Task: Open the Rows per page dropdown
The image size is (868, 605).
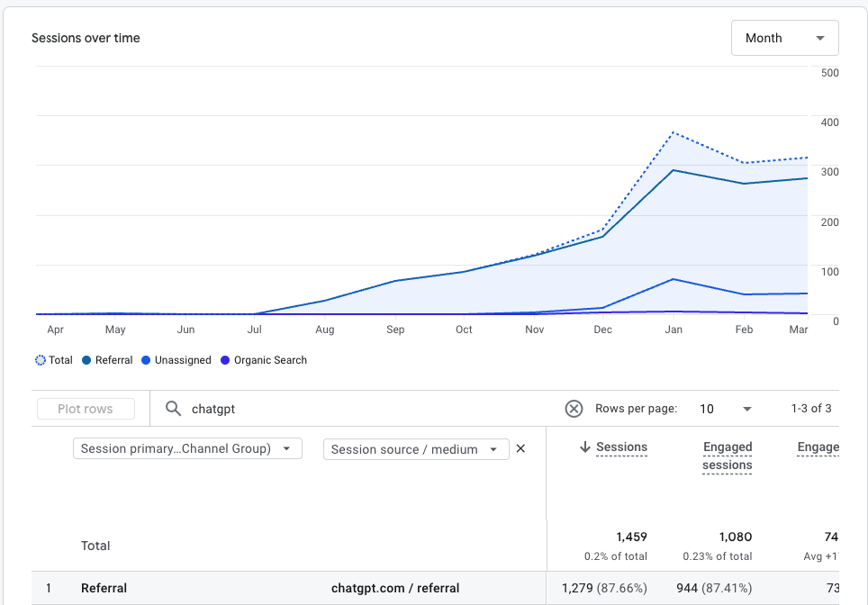Action: [x=726, y=409]
